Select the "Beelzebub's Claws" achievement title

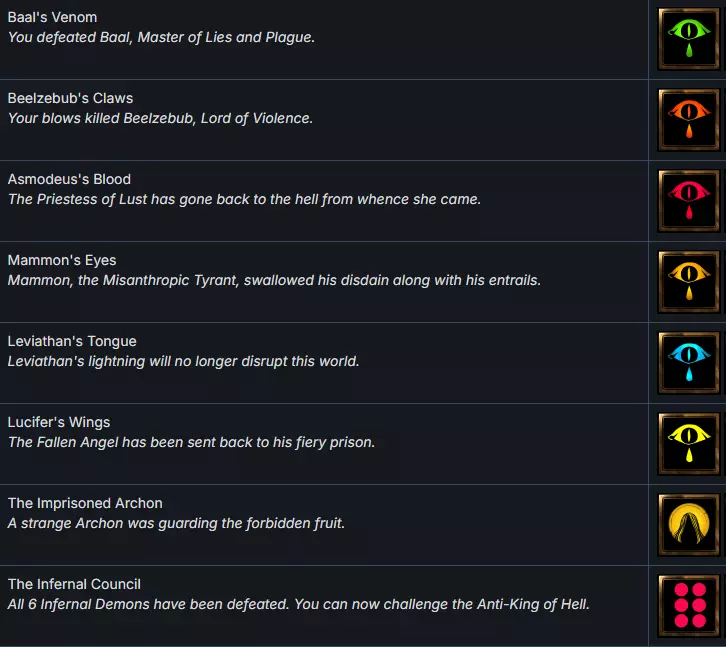coord(70,99)
